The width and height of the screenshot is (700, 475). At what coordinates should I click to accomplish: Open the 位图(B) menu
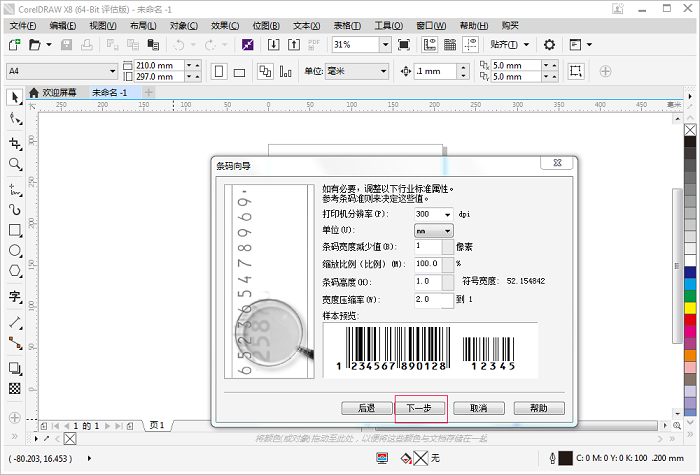[266, 25]
